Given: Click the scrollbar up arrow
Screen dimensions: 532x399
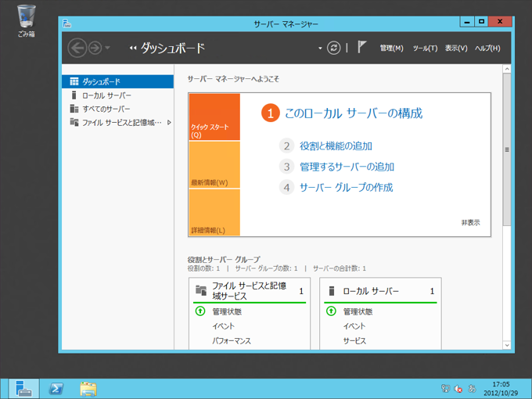Looking at the screenshot, I should [x=507, y=69].
